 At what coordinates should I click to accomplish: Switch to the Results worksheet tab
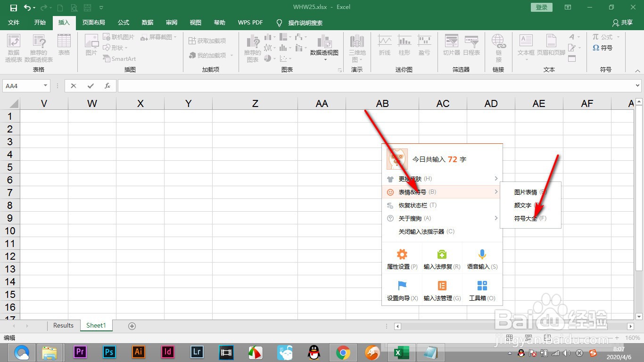click(63, 325)
